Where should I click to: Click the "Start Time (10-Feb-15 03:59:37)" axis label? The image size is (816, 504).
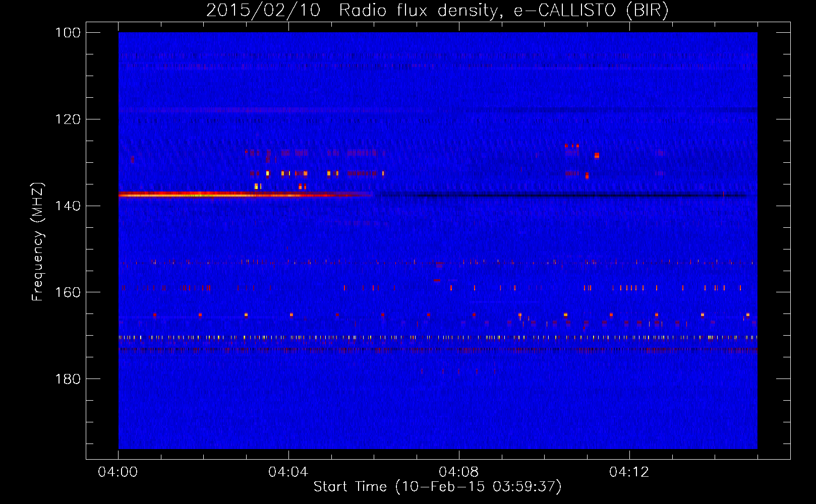[x=438, y=487]
